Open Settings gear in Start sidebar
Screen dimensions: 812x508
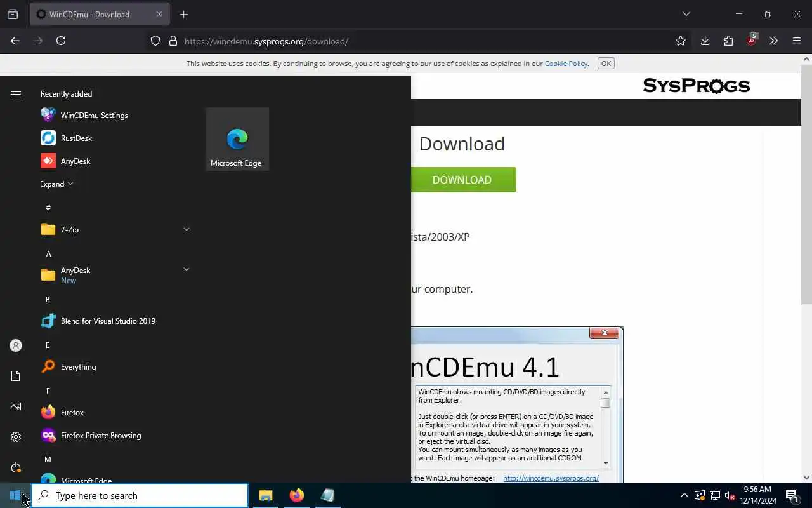click(16, 437)
